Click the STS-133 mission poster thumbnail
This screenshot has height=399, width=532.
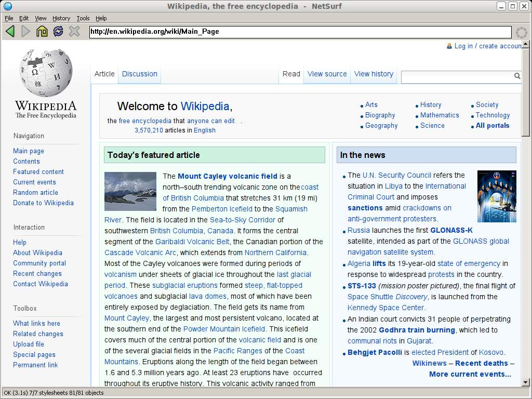tap(497, 196)
